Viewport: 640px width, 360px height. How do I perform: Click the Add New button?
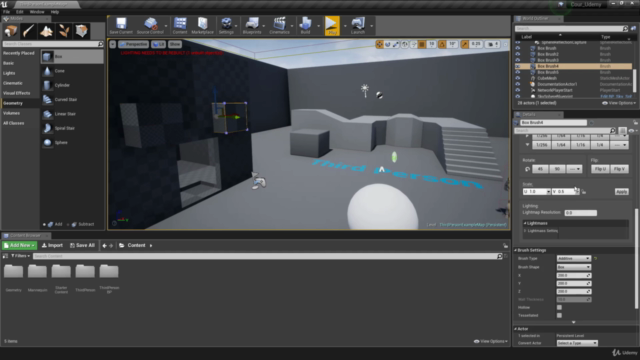(x=19, y=245)
